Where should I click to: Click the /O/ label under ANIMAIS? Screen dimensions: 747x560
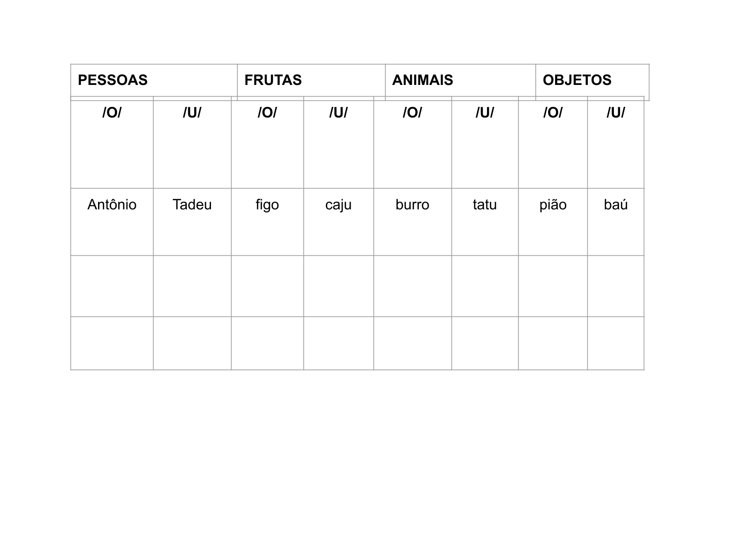click(x=412, y=112)
